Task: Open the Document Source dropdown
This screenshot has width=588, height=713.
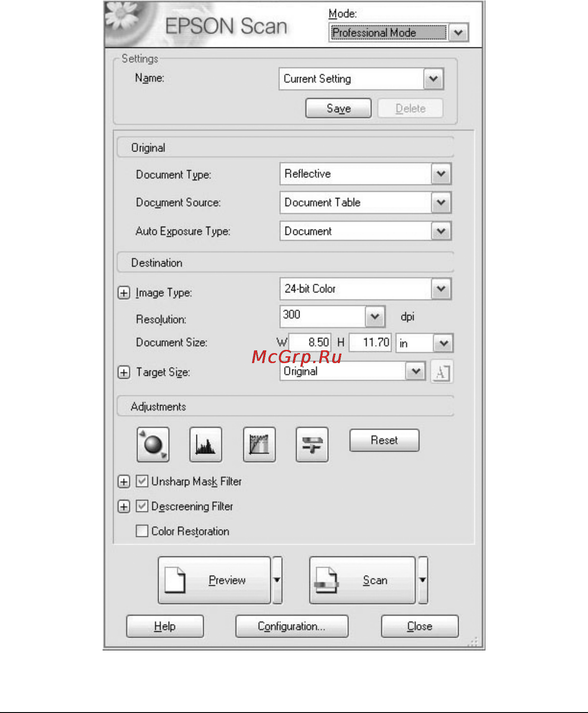Action: pos(441,203)
